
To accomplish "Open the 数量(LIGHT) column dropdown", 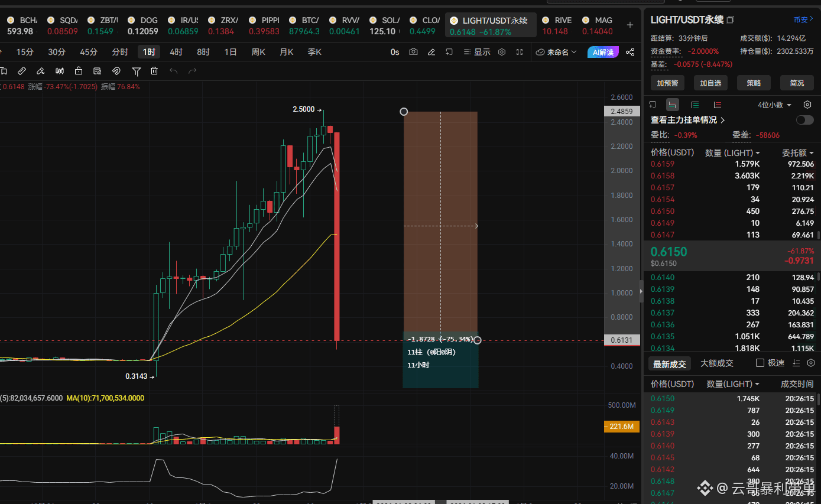I will [x=732, y=152].
